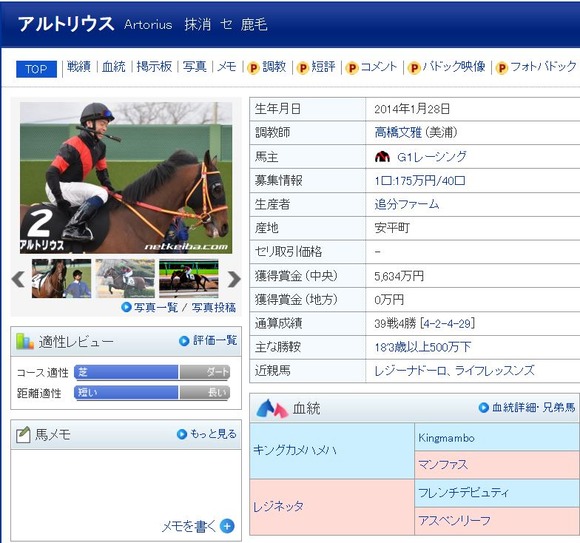Open relative ライフレッスンズ link

coord(494,370)
